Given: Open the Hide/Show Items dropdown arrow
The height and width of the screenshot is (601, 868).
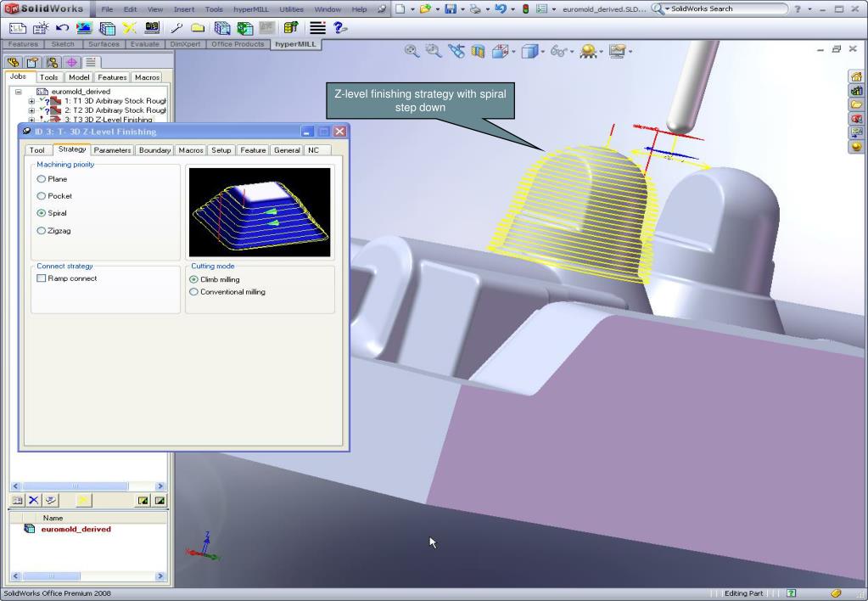Looking at the screenshot, I should click(x=571, y=52).
